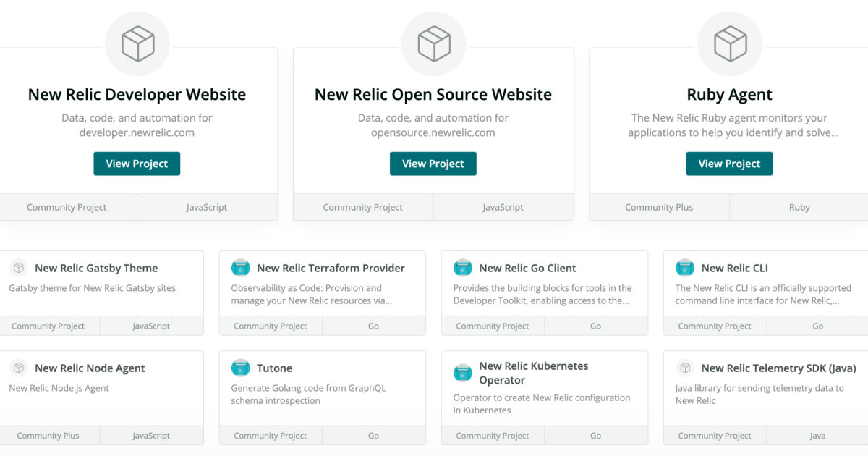The image size is (868, 456).
Task: Click the New Relic Developer Website package icon
Action: [x=137, y=43]
